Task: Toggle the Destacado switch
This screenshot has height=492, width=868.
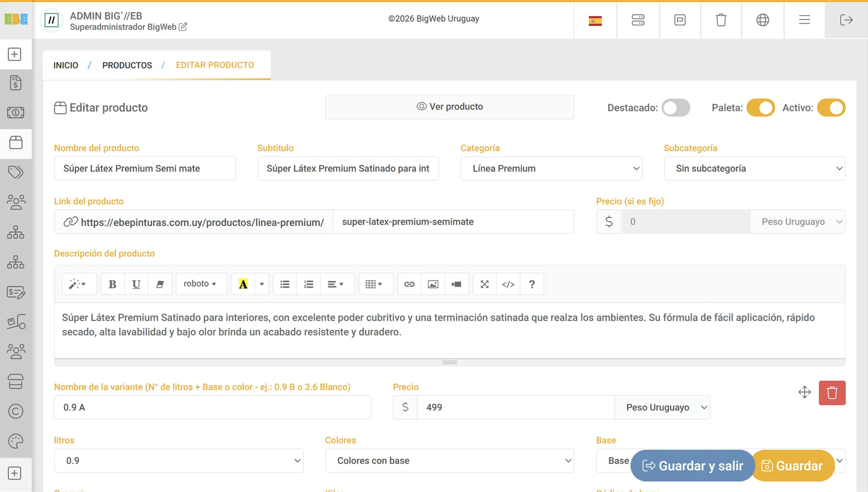Action: point(676,108)
